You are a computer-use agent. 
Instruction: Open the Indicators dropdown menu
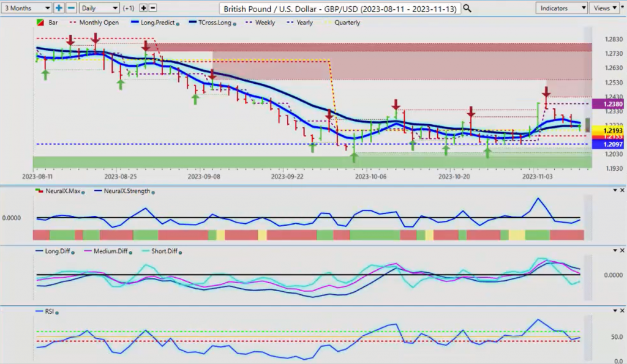(561, 8)
